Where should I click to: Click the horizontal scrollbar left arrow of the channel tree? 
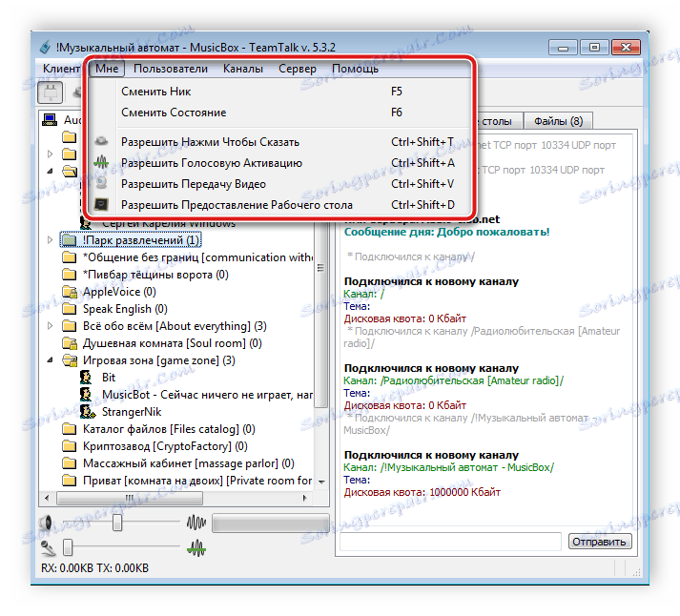(x=47, y=498)
